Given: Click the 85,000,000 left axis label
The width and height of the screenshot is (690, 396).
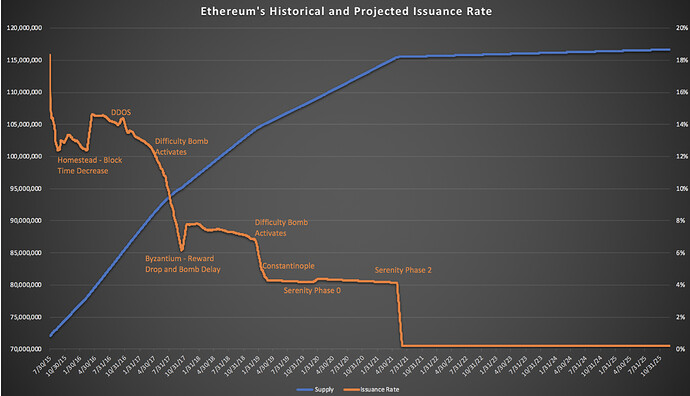Looking at the screenshot, I should (x=26, y=253).
